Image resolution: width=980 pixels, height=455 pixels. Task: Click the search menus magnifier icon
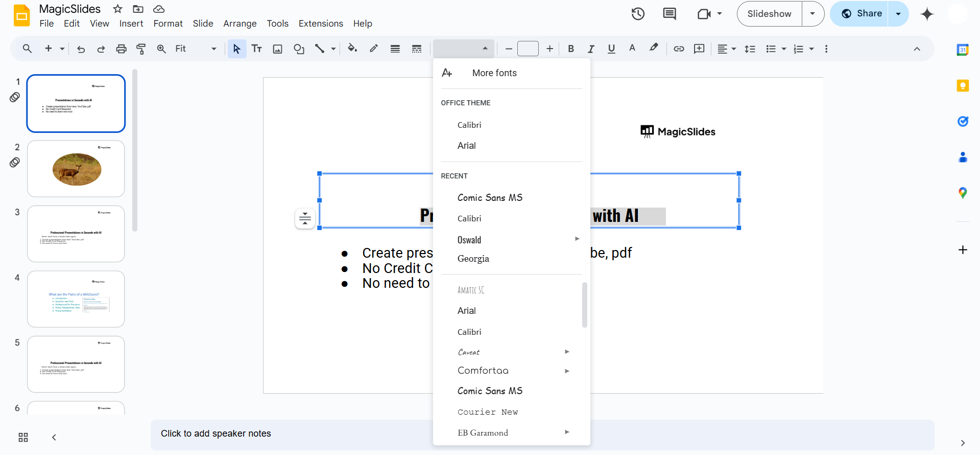pos(28,49)
